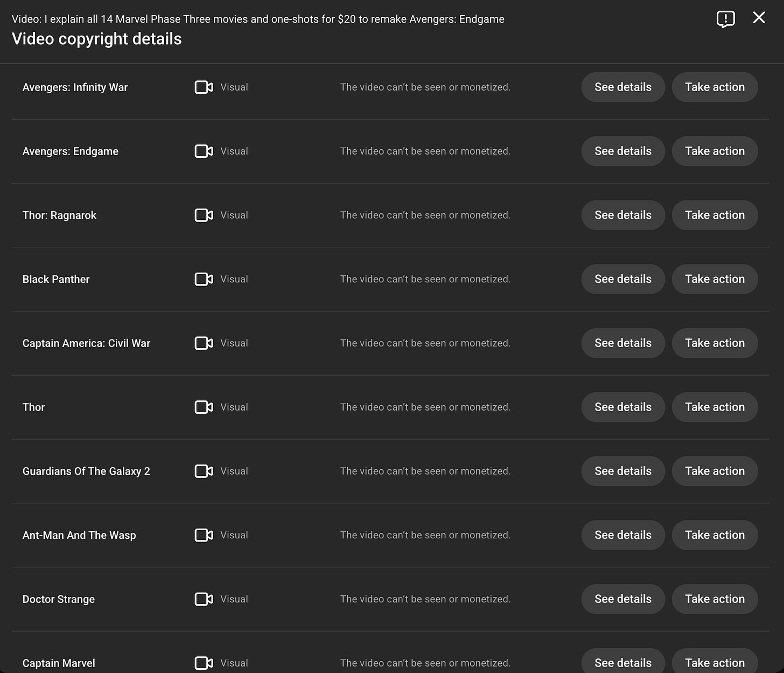
Task: Click the camera icon beside Avengers: Infinity War
Action: coord(204,87)
